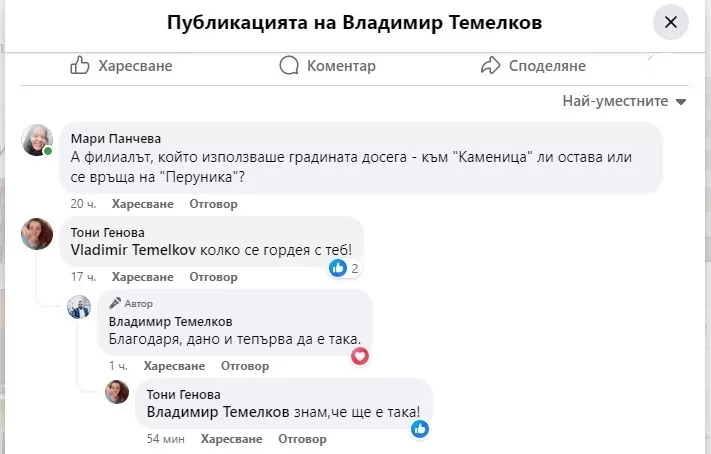Image resolution: width=711 pixels, height=454 pixels.
Task: Open the Най-уместните sorting dropdown
Action: pyautogui.click(x=624, y=101)
